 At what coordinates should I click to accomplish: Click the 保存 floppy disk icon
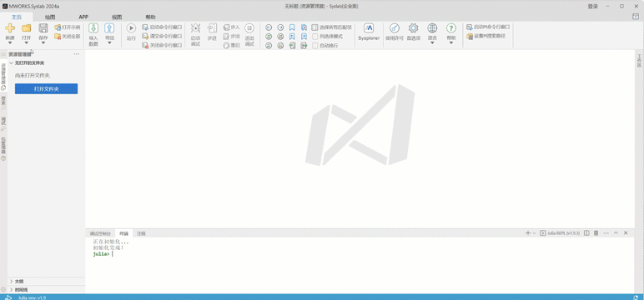(x=43, y=27)
